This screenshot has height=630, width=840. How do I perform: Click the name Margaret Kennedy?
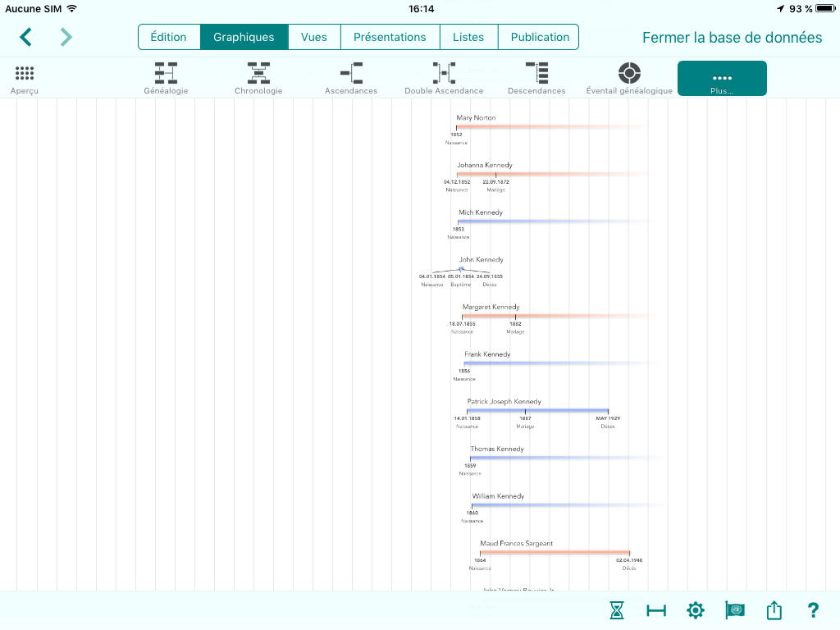(491, 307)
